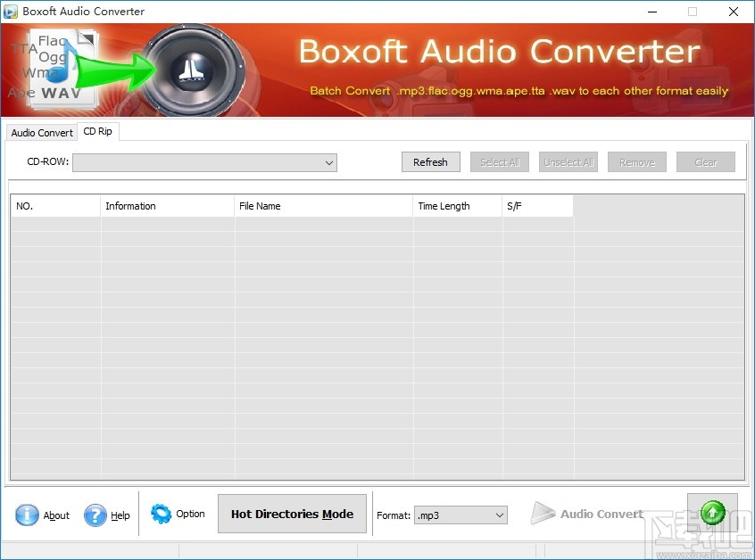
Task: Switch to the Audio Convert tab
Action: [x=41, y=132]
